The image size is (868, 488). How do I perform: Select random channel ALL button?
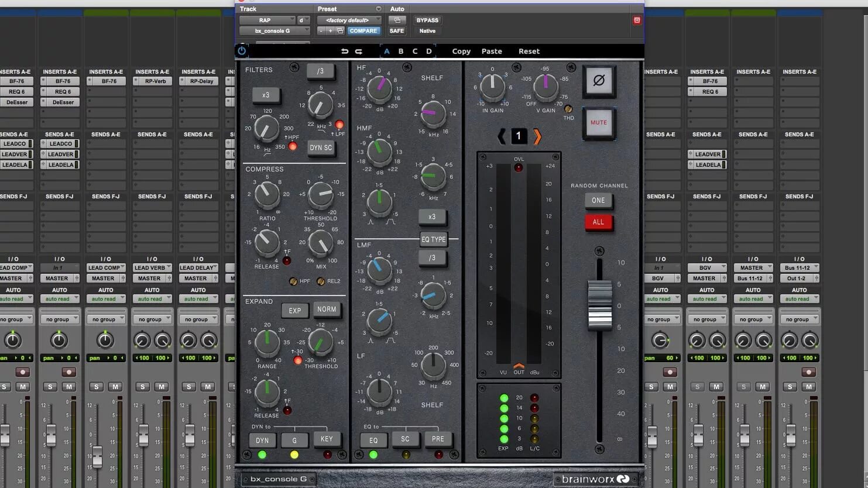(598, 222)
